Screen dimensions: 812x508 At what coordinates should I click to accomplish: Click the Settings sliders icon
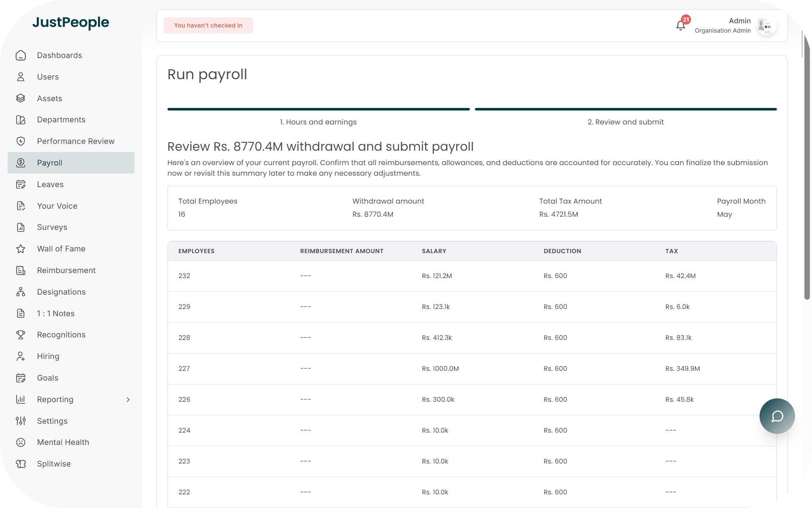[21, 421]
